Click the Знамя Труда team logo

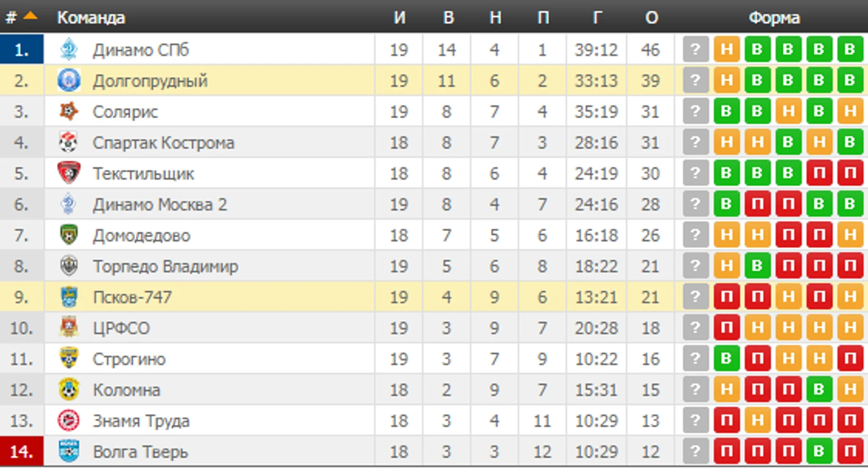click(69, 421)
